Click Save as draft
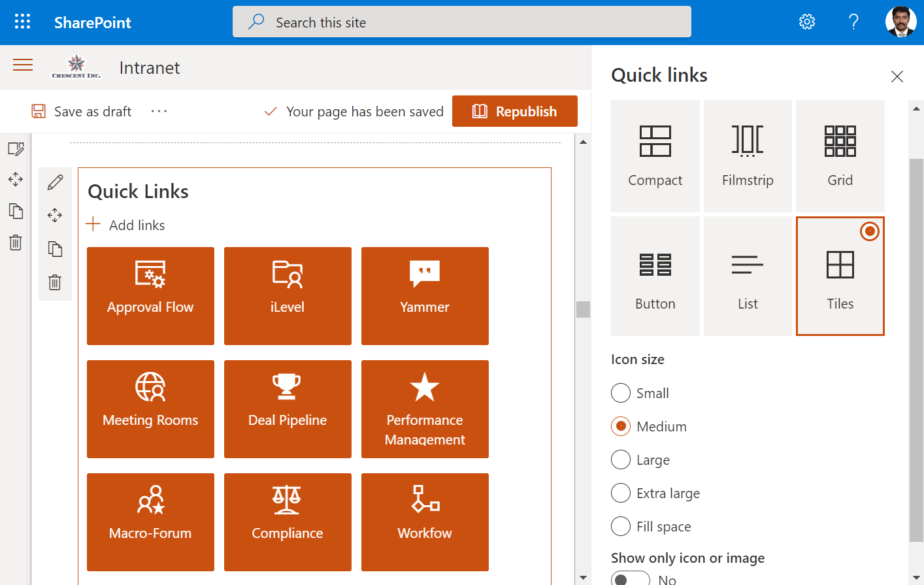 coord(80,111)
